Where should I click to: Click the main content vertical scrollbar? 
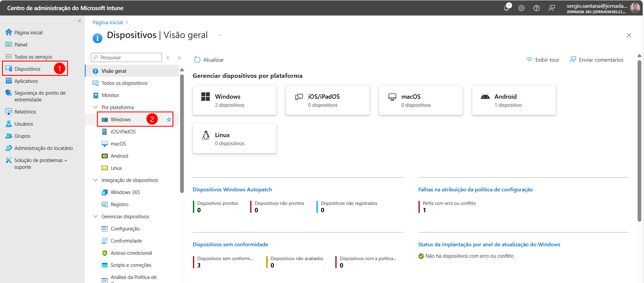639,141
